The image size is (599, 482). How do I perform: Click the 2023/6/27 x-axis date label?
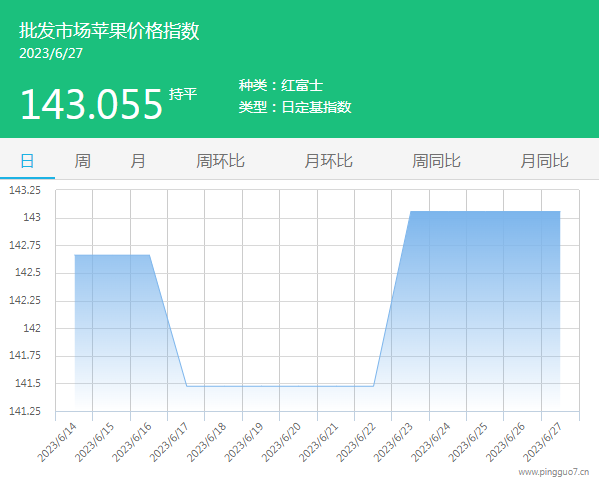tap(543, 442)
